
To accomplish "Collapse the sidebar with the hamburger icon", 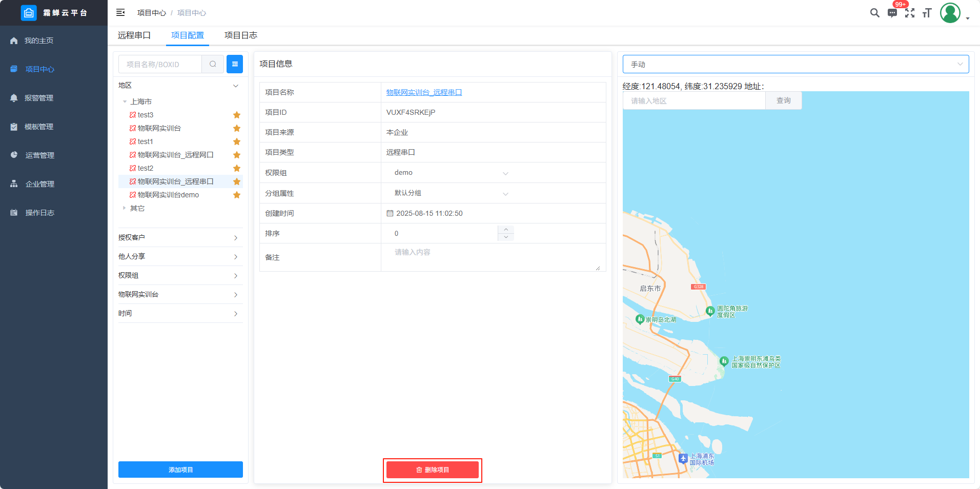I will 120,12.
